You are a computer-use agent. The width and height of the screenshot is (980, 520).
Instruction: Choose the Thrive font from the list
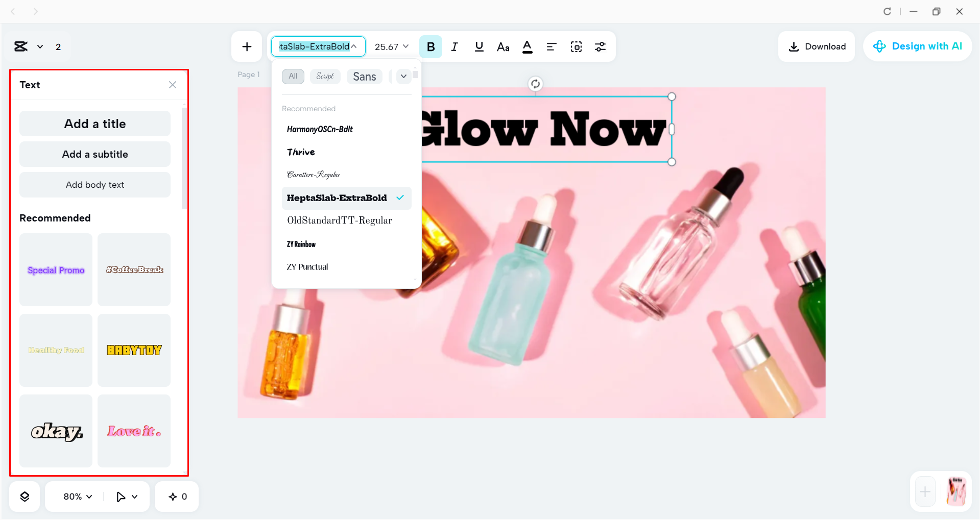(x=301, y=152)
